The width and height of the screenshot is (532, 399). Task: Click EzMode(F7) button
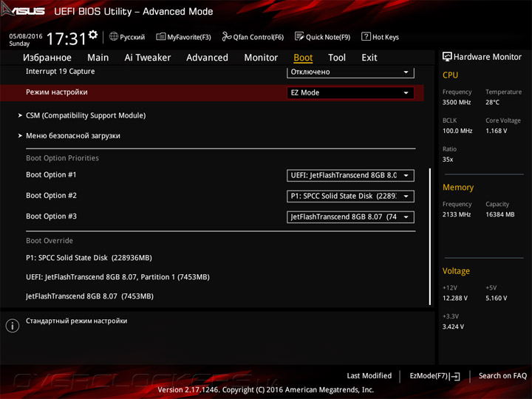coord(435,376)
